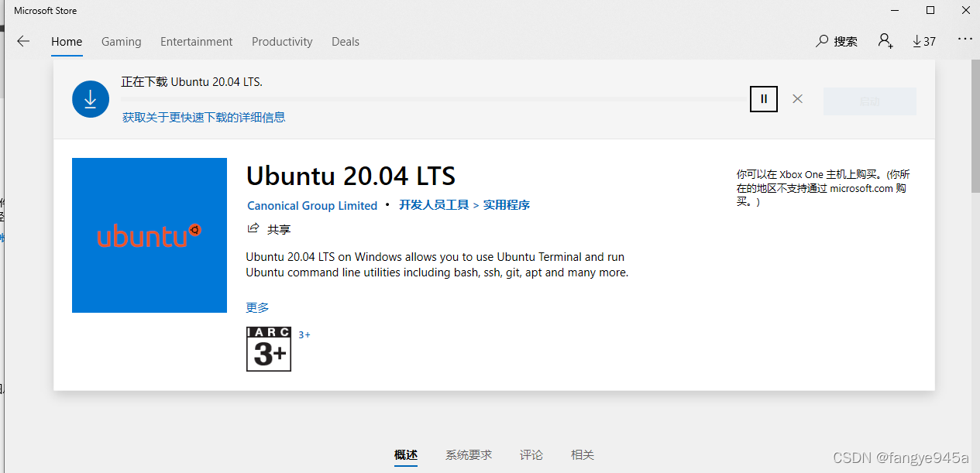Minimize the Microsoft Store window

tap(895, 10)
